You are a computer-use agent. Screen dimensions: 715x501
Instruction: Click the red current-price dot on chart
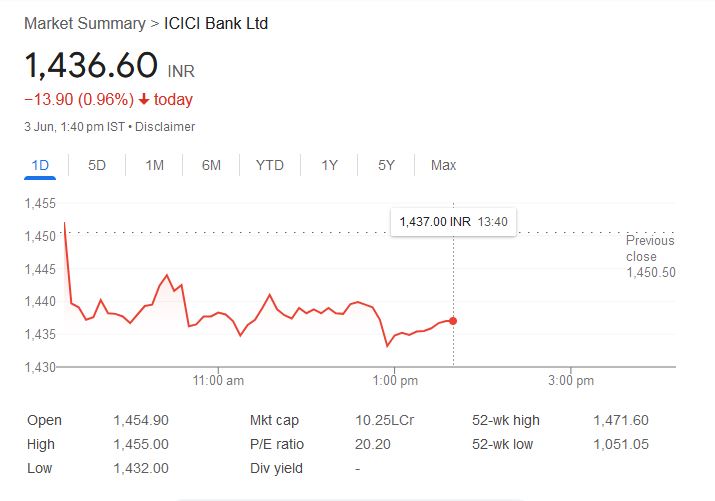(453, 321)
